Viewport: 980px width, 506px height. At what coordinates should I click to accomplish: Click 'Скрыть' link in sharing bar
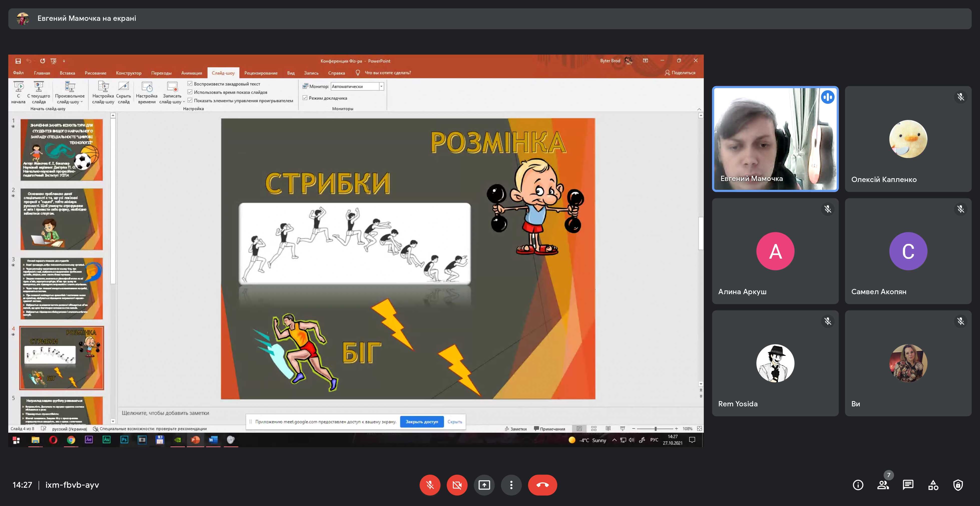click(x=455, y=421)
